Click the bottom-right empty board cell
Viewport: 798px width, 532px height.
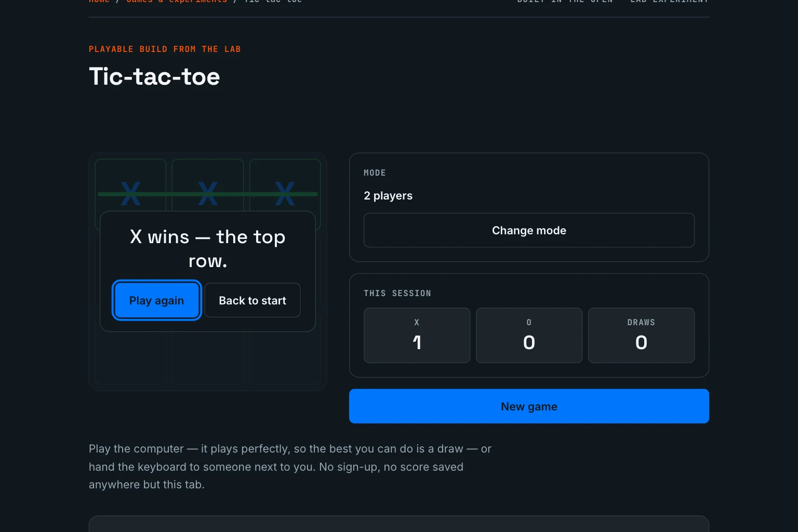click(x=285, y=358)
